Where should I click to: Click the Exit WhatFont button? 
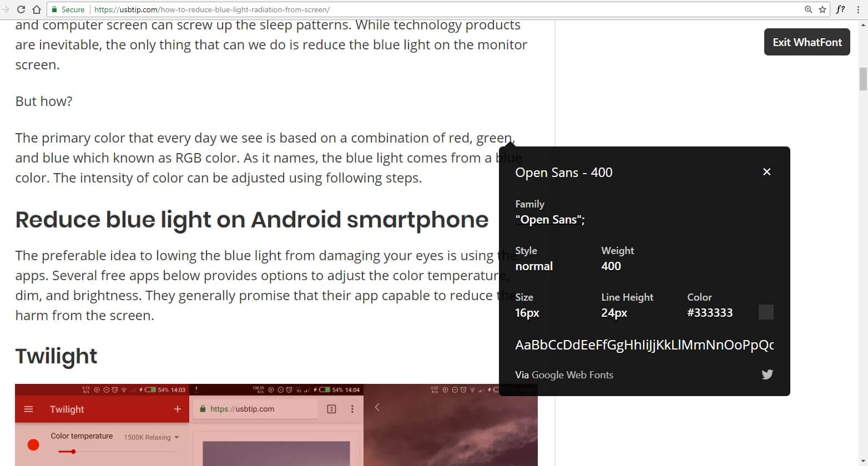pyautogui.click(x=807, y=42)
